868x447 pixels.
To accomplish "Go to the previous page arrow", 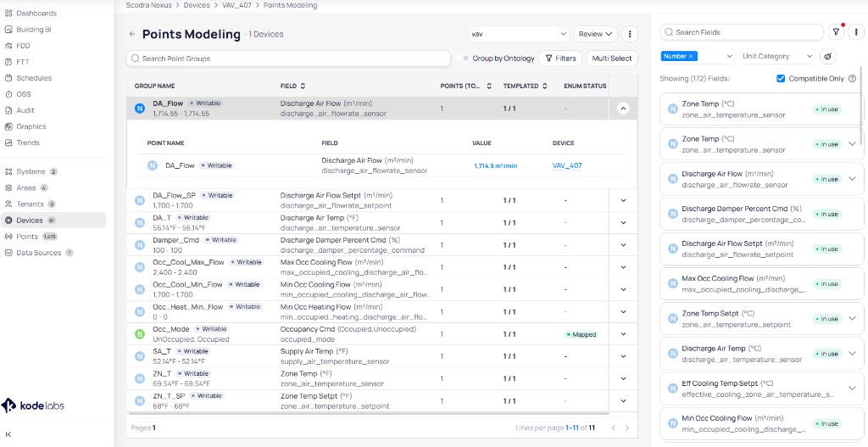I will (x=614, y=427).
